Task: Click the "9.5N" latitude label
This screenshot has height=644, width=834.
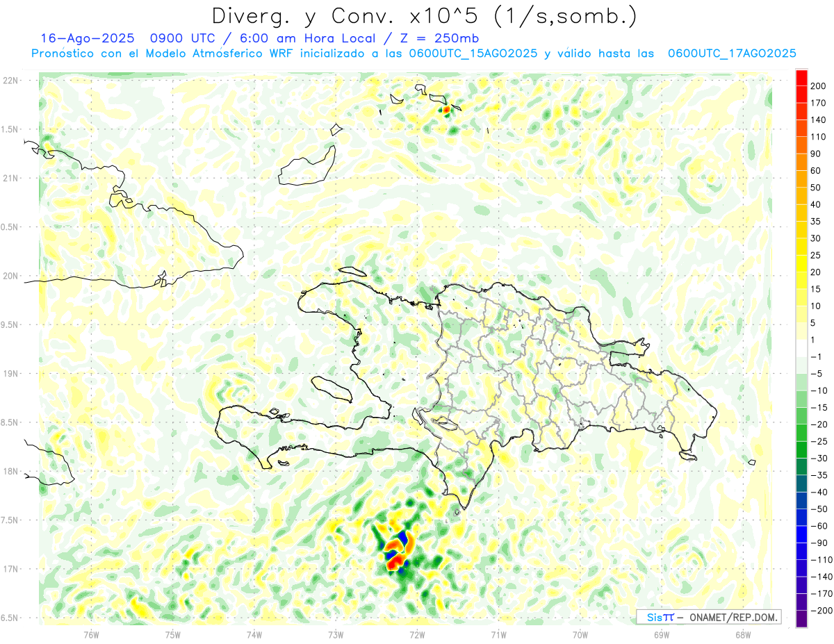Action: [10, 325]
